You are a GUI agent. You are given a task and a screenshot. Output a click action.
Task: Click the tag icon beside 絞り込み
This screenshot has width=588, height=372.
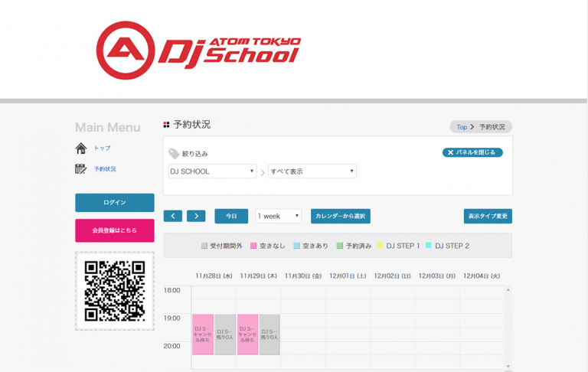point(174,153)
